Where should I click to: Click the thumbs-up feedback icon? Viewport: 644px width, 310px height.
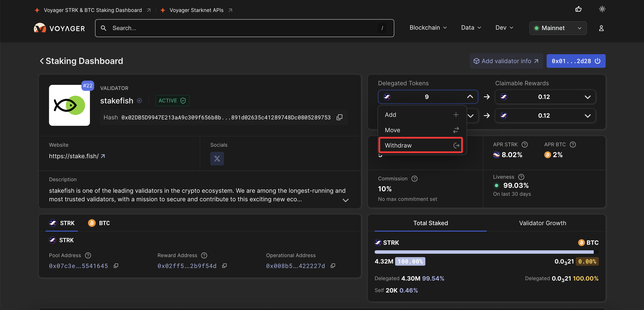(x=578, y=9)
